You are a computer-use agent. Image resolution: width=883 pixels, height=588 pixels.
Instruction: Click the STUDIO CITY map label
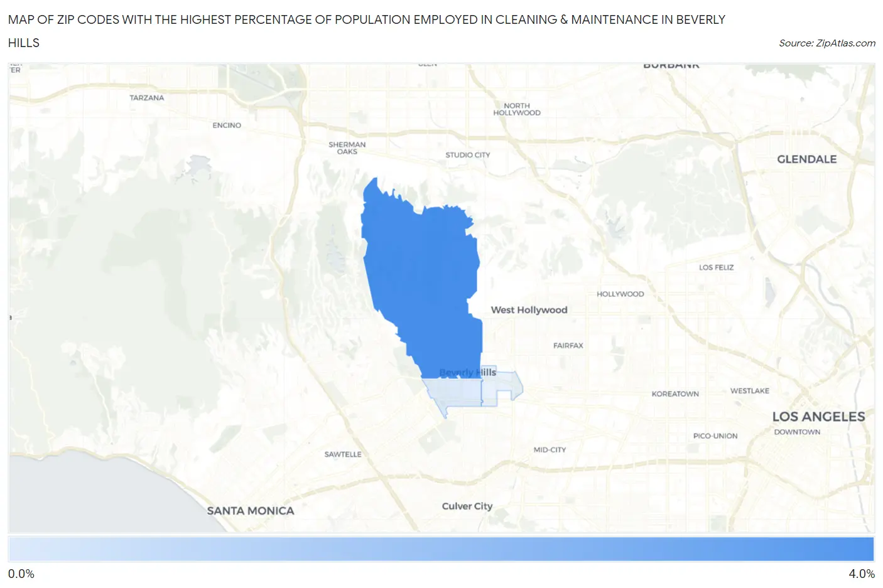click(468, 155)
